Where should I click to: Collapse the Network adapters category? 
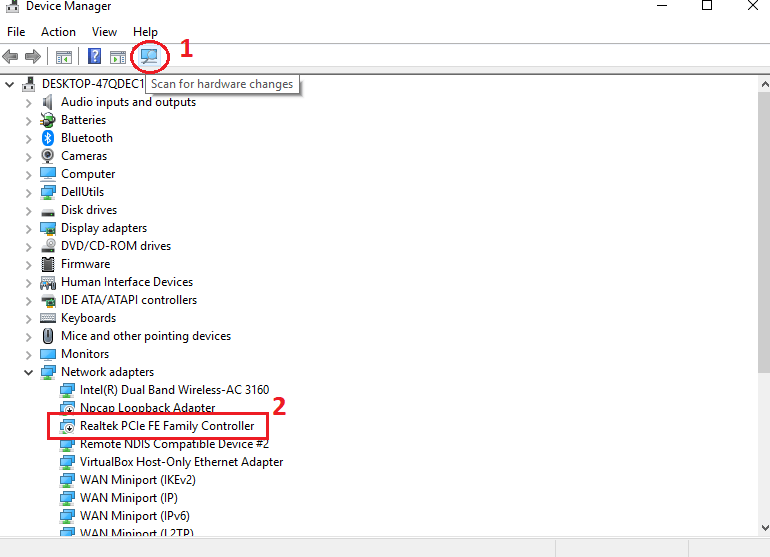[28, 372]
